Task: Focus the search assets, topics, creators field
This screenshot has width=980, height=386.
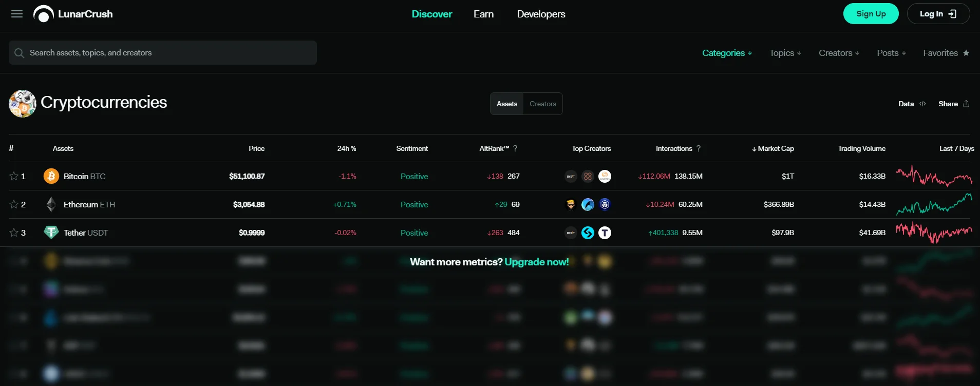Action: click(163, 53)
